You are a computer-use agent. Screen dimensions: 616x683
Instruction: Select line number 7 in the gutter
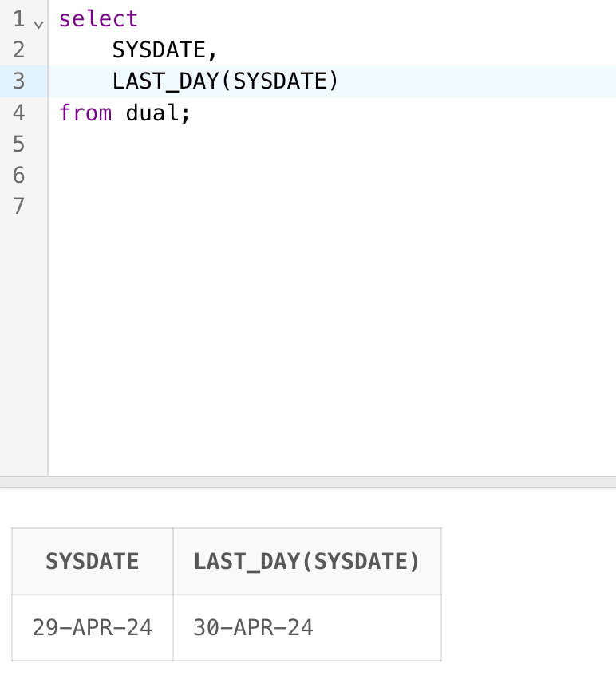point(19,206)
